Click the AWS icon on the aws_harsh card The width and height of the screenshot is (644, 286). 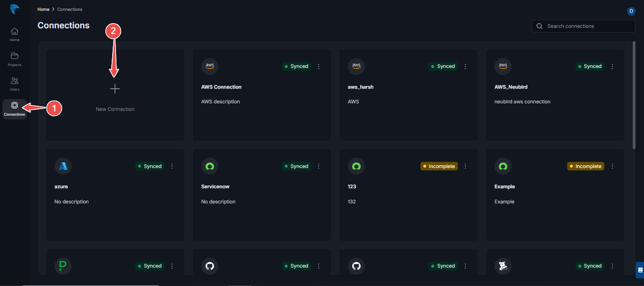tap(356, 66)
